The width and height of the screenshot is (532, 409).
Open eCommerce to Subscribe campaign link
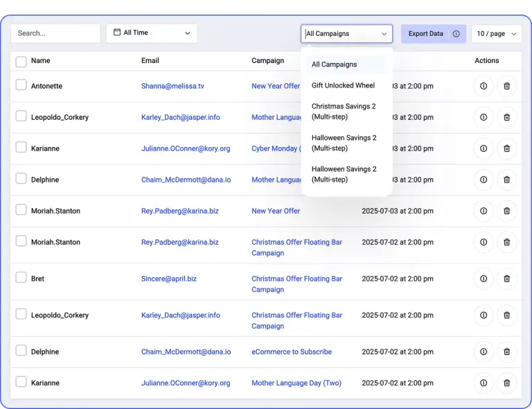tap(292, 351)
